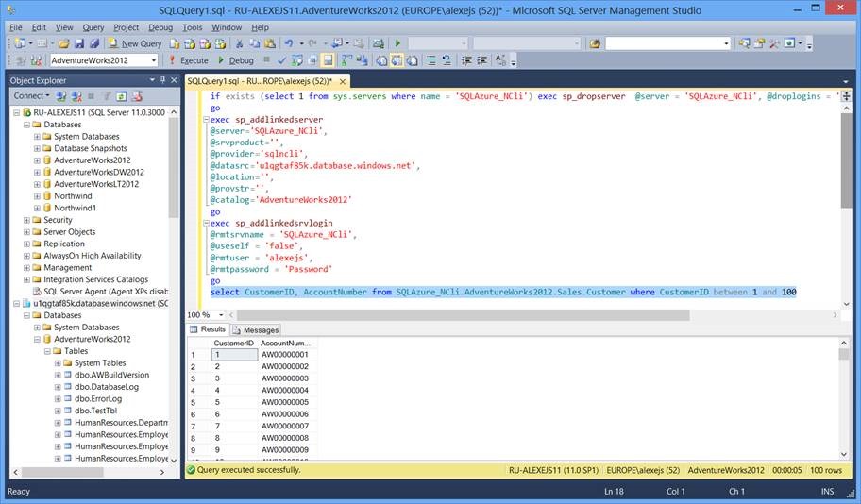Switch to the Messages tab
The image size is (861, 504).
tap(256, 330)
